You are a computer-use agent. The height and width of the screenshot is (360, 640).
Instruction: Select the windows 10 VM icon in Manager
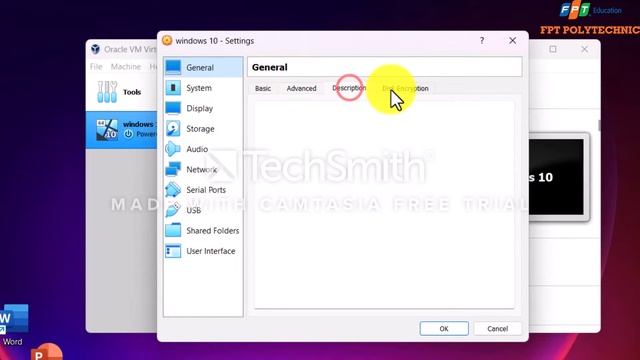[107, 130]
